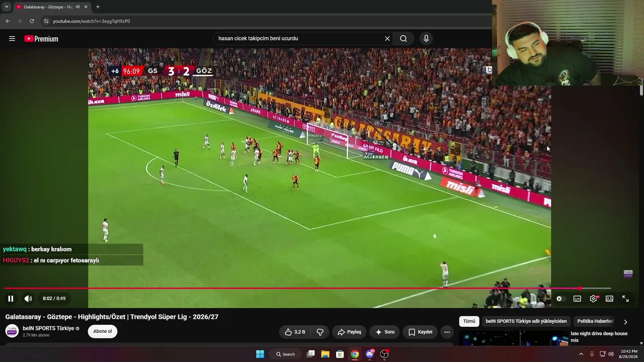Click the beIN Sports watermark in player

[628, 274]
